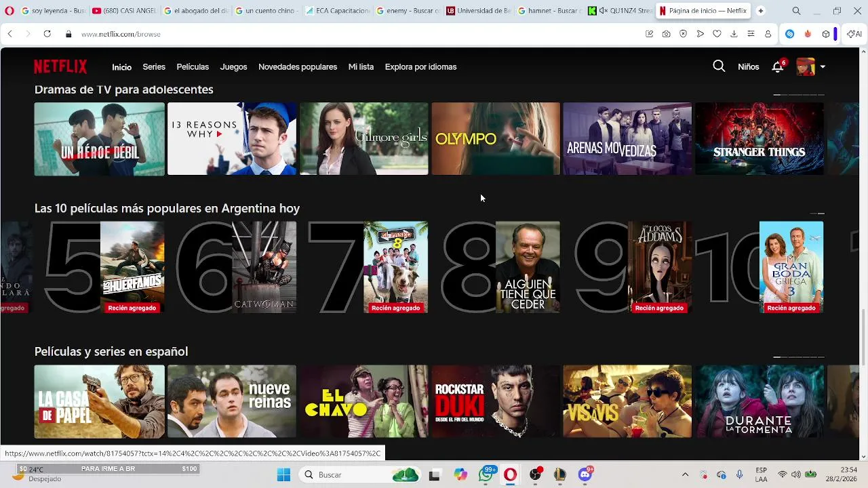Open Rockstar Duki thumbnail
The height and width of the screenshot is (488, 868).
pyautogui.click(x=496, y=401)
